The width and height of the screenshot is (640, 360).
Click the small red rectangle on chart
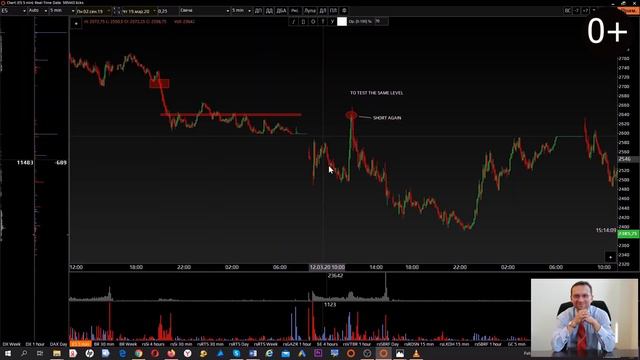coord(159,83)
